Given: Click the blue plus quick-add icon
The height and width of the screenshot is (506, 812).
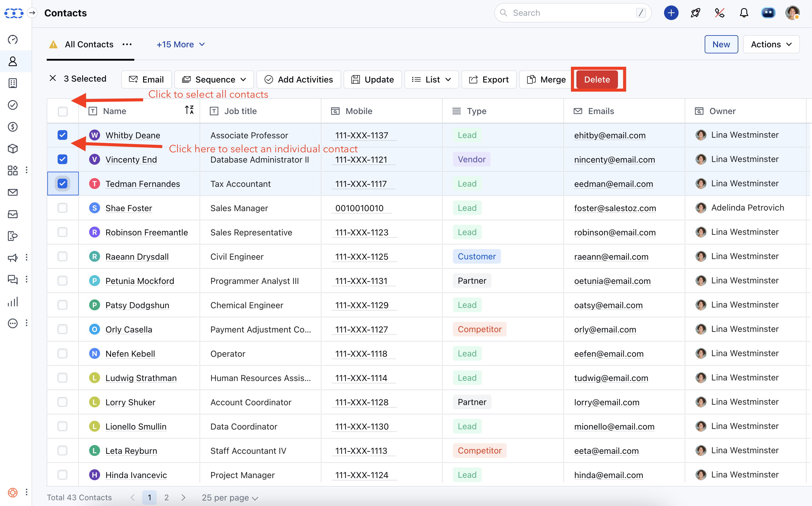Looking at the screenshot, I should [671, 13].
